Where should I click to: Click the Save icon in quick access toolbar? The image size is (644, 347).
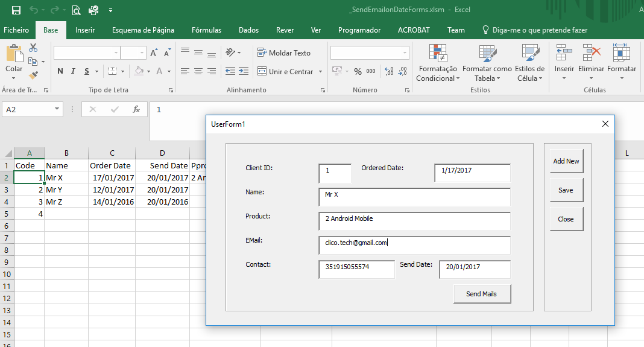(x=16, y=10)
